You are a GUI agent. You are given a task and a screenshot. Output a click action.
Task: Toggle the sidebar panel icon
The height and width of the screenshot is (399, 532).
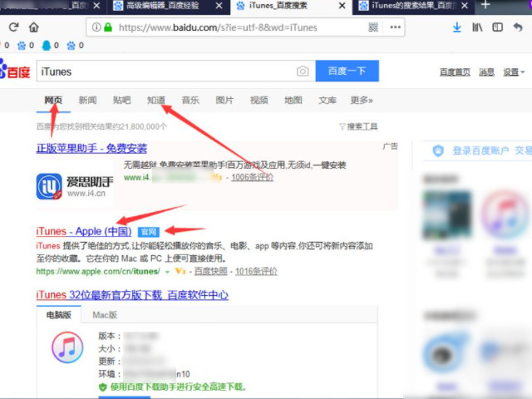tap(497, 27)
